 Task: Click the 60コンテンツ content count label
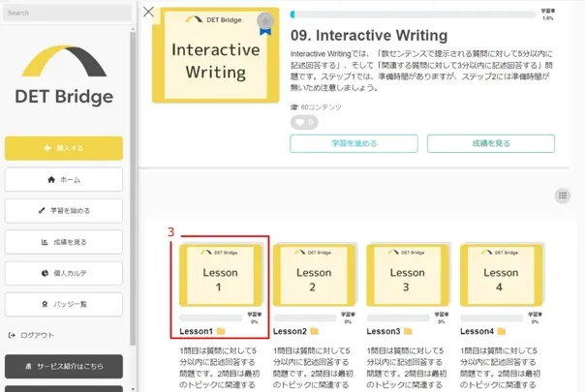point(321,107)
